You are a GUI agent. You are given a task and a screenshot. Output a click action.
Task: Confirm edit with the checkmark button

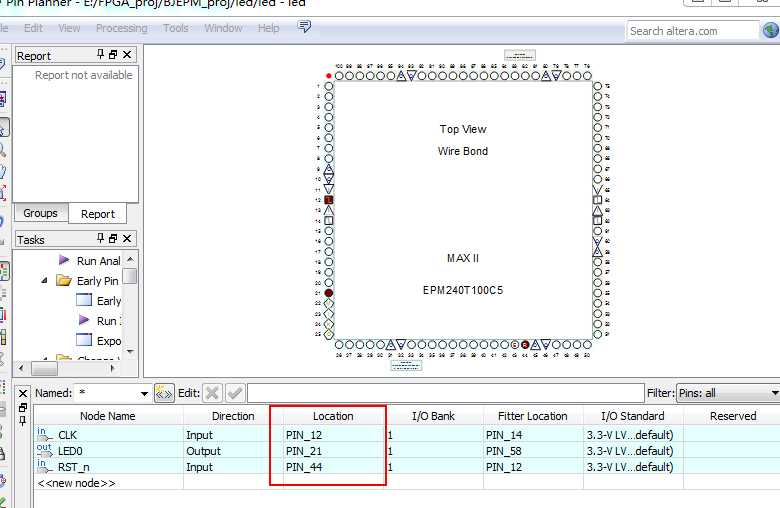[x=235, y=393]
